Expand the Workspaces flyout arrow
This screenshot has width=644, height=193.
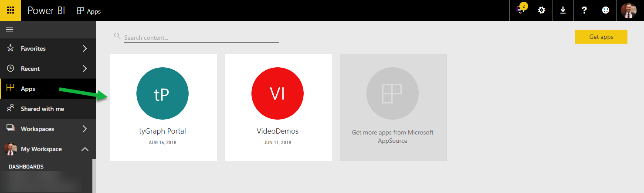point(85,129)
